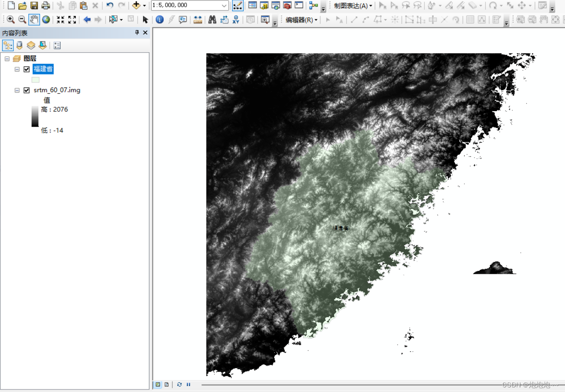This screenshot has width=565, height=392.
Task: Print the map
Action: point(45,5)
